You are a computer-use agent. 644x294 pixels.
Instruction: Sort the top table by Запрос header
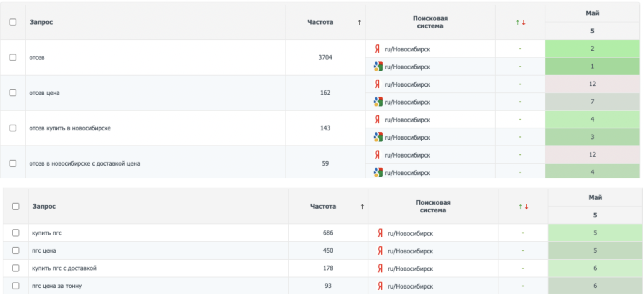click(x=41, y=22)
